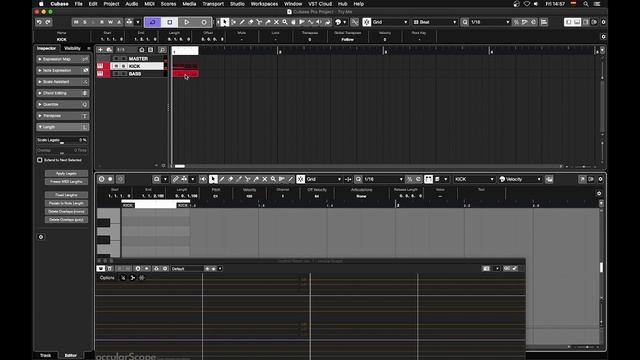Click Delete Overlaps (mono) button
The width and height of the screenshot is (640, 360).
coord(66,211)
